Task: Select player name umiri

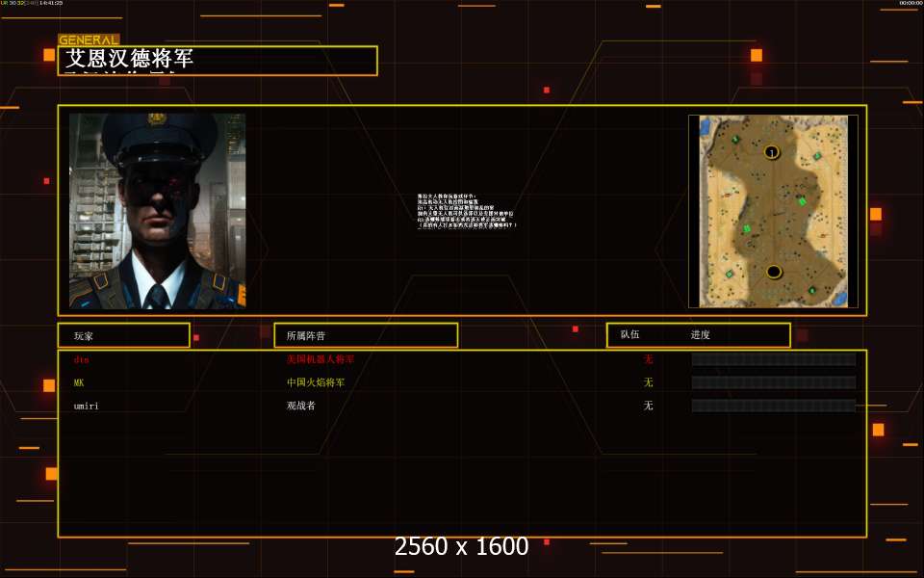Action: (86, 406)
